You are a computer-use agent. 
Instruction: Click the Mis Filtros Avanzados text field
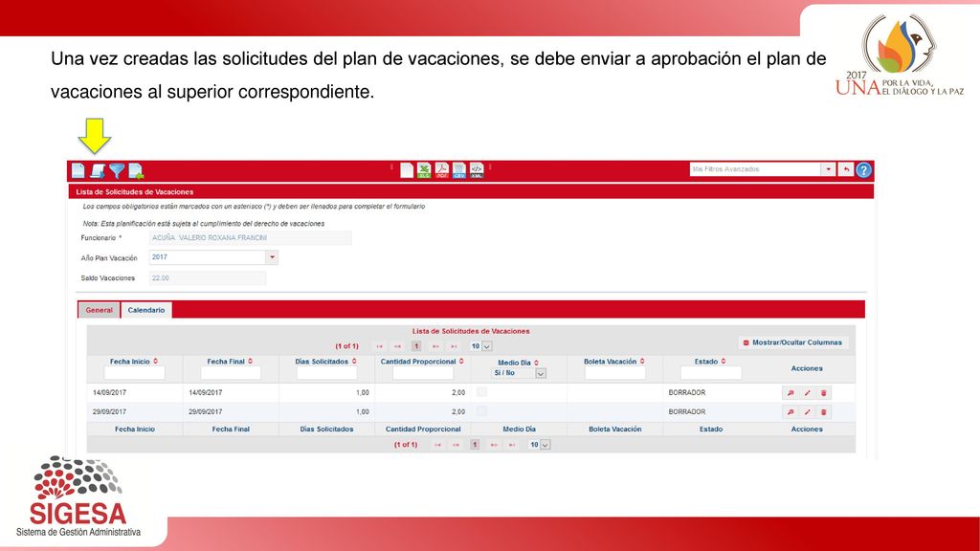tap(756, 169)
